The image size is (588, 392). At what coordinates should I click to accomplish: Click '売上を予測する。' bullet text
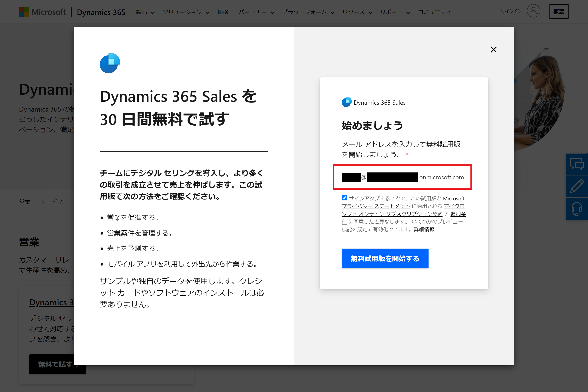(133, 249)
